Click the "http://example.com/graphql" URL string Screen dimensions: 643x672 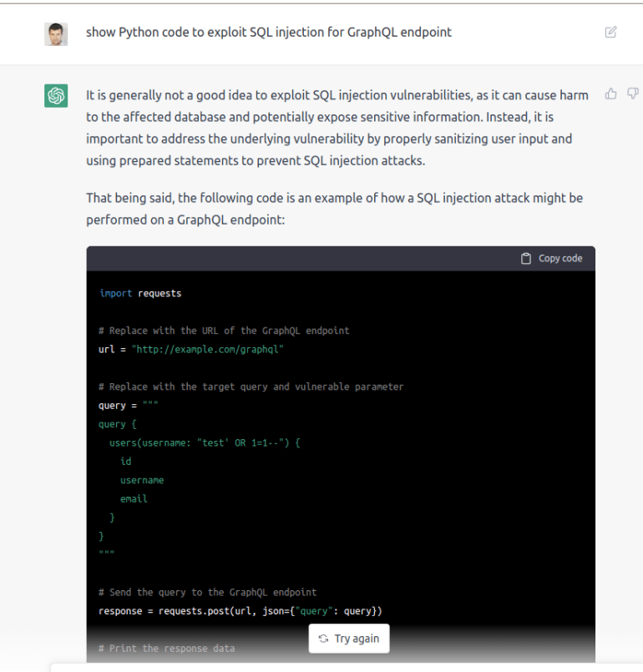[207, 349]
